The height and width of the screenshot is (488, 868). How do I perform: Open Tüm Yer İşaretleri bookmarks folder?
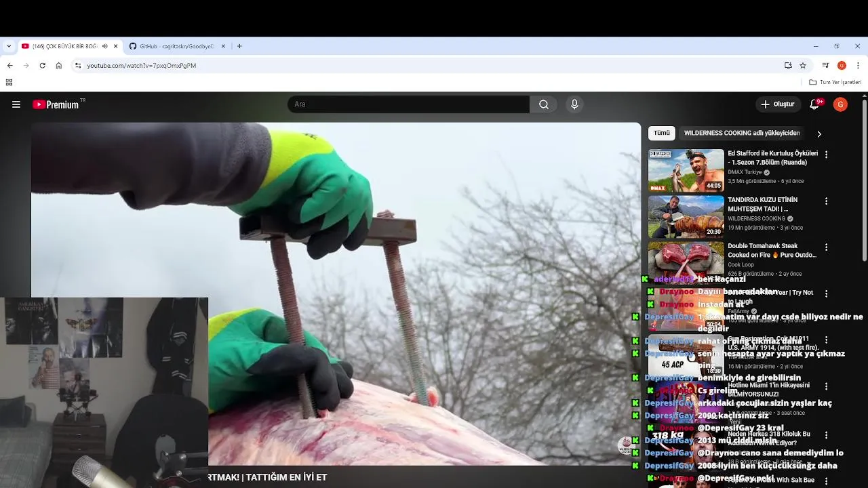tap(835, 83)
